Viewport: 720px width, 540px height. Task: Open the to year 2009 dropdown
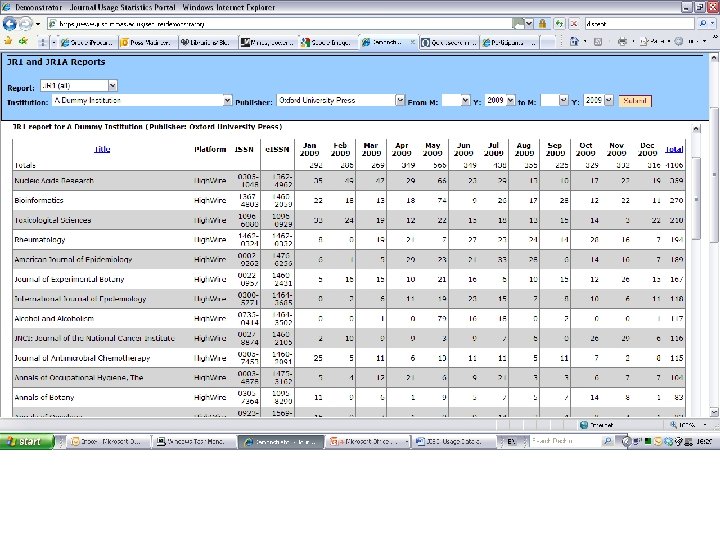pos(598,101)
